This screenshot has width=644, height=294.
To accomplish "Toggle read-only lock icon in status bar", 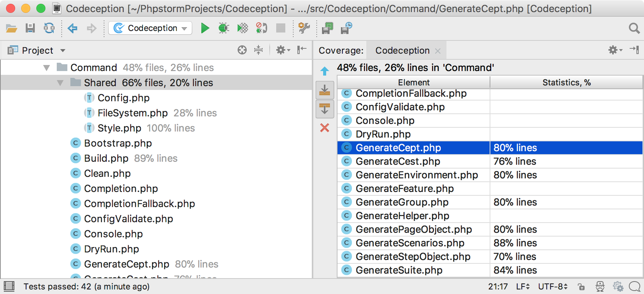I will pos(581,287).
